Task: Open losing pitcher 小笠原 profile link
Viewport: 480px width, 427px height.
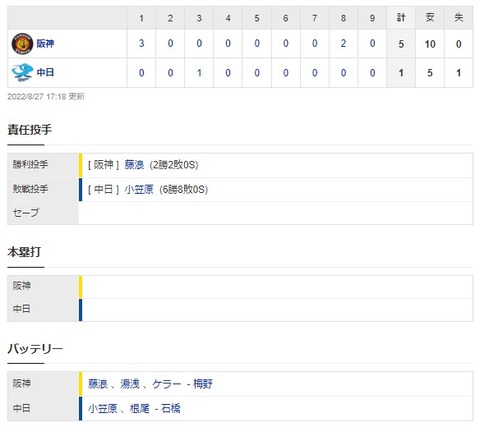Action: coord(139,189)
